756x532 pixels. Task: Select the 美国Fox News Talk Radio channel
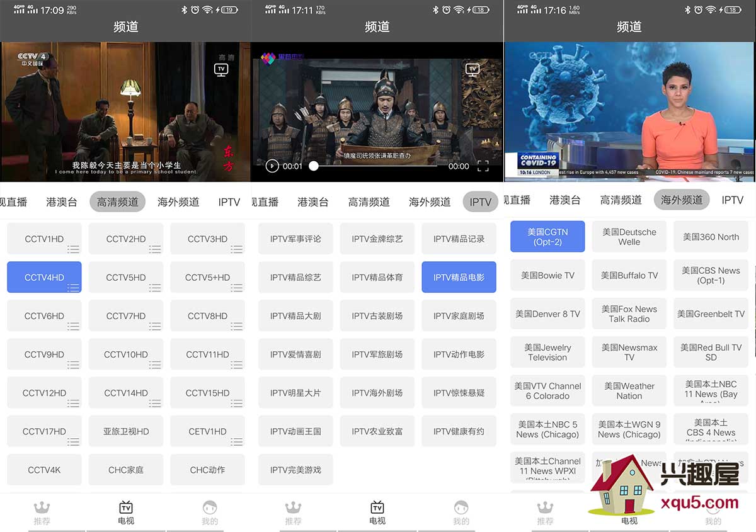(629, 314)
